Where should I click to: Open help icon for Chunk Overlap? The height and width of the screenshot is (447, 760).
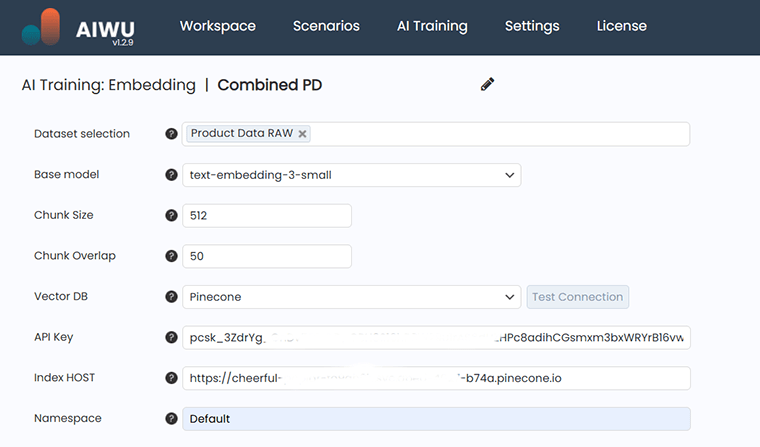[x=171, y=256]
